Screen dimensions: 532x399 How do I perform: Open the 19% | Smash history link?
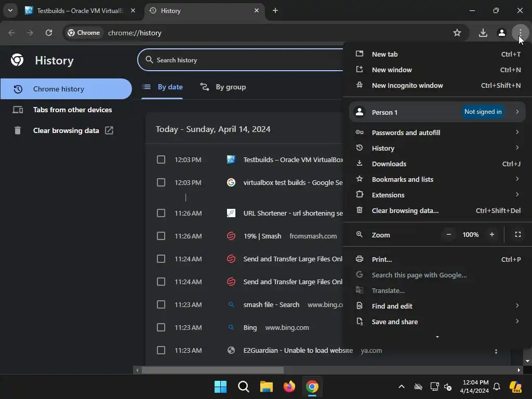pos(262,236)
